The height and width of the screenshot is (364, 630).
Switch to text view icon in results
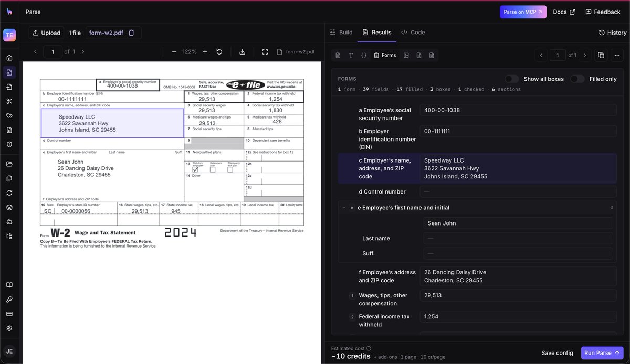click(351, 55)
